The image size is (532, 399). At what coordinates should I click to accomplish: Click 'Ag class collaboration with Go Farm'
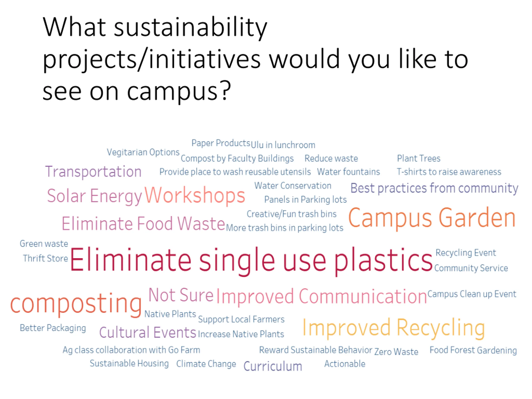coord(131,350)
